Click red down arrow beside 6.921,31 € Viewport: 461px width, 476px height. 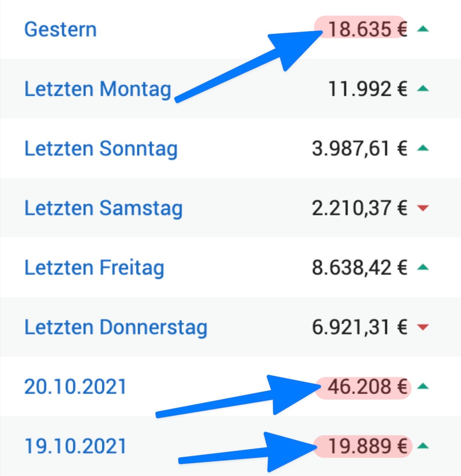(x=423, y=327)
